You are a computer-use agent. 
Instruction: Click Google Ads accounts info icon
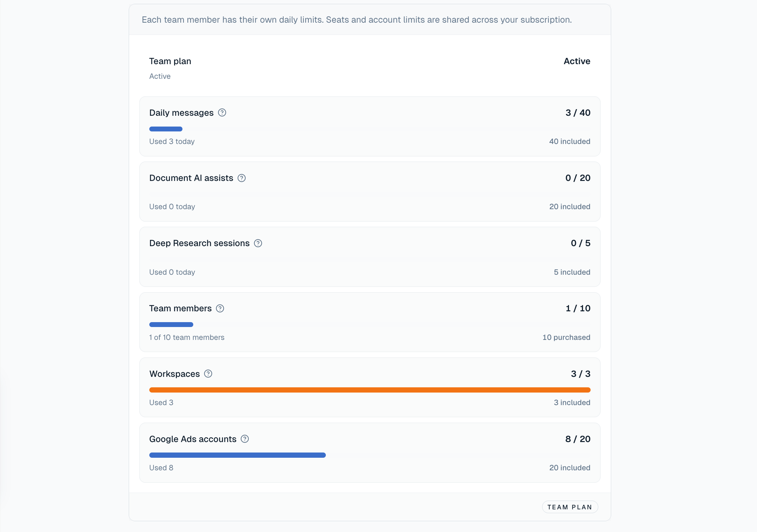tap(245, 439)
